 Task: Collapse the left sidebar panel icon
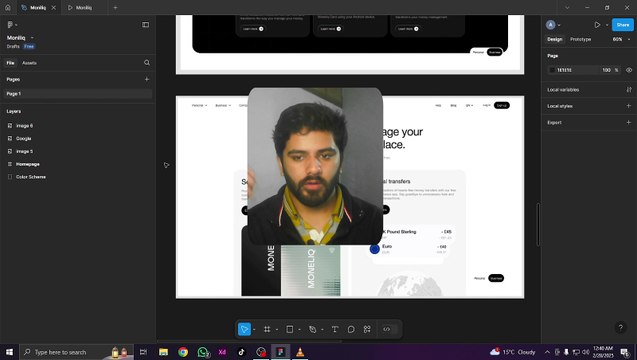point(145,25)
